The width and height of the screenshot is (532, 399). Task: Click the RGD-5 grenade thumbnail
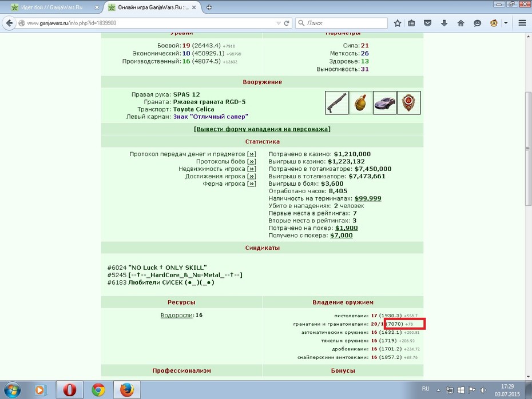point(360,102)
